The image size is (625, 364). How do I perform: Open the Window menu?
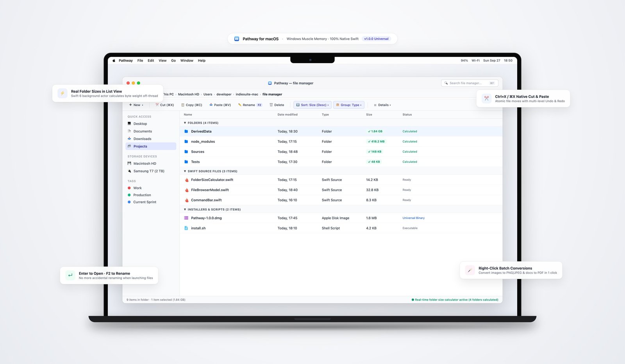[187, 60]
